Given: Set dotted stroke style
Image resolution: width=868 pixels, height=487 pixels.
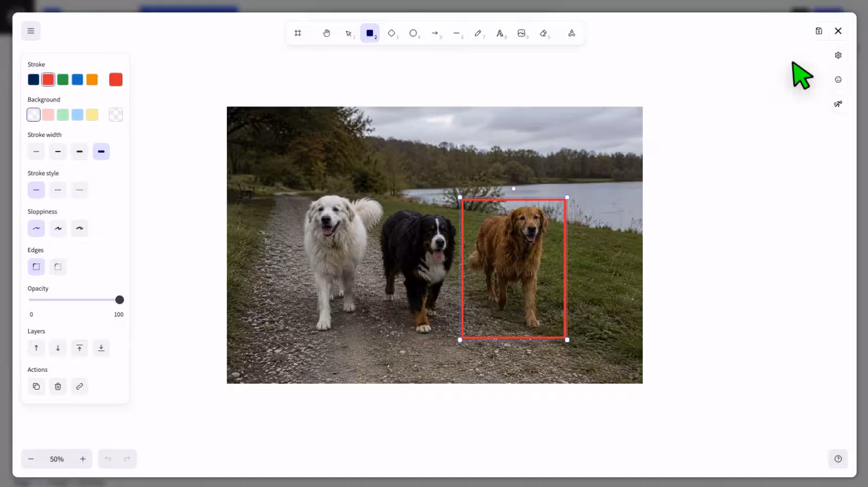Looking at the screenshot, I should [79, 190].
